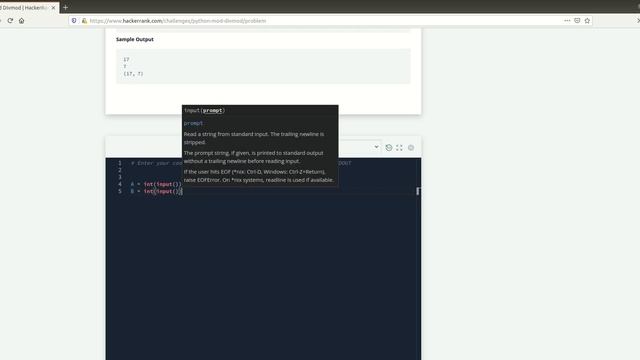
Task: Open the tracking protection shield icon
Action: coord(74,20)
